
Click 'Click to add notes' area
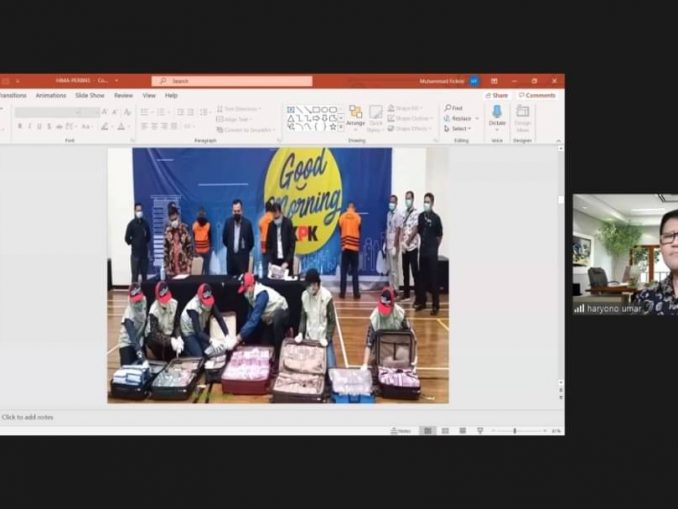click(27, 417)
